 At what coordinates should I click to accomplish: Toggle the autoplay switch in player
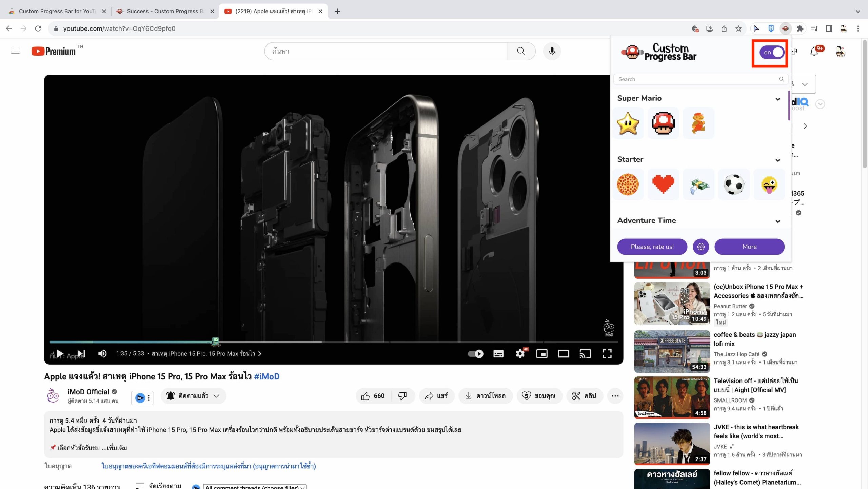(x=476, y=354)
